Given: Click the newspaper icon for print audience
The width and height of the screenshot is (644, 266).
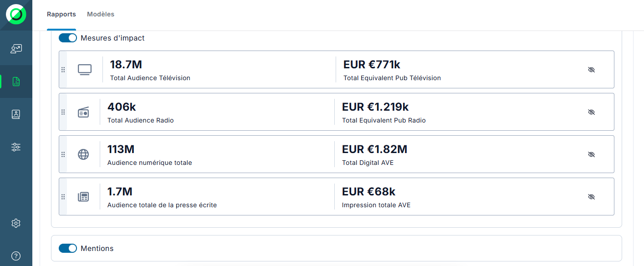Looking at the screenshot, I should 83,197.
